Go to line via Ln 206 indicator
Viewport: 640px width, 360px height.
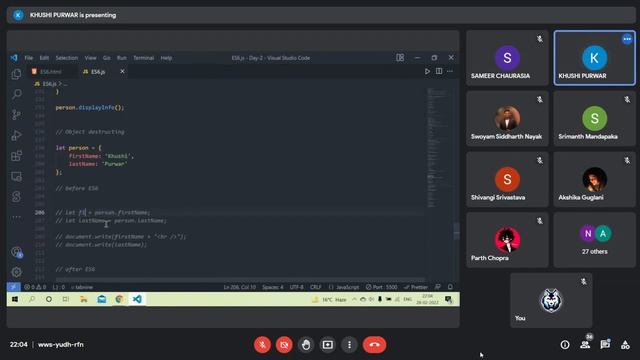240,287
